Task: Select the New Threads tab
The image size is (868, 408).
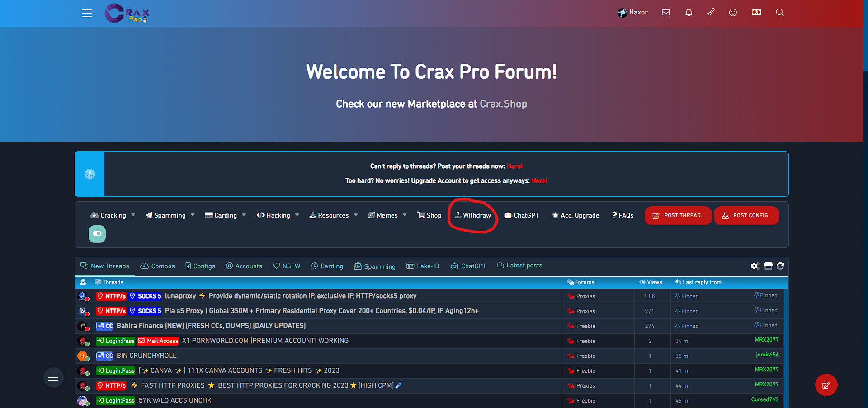Action: click(105, 266)
